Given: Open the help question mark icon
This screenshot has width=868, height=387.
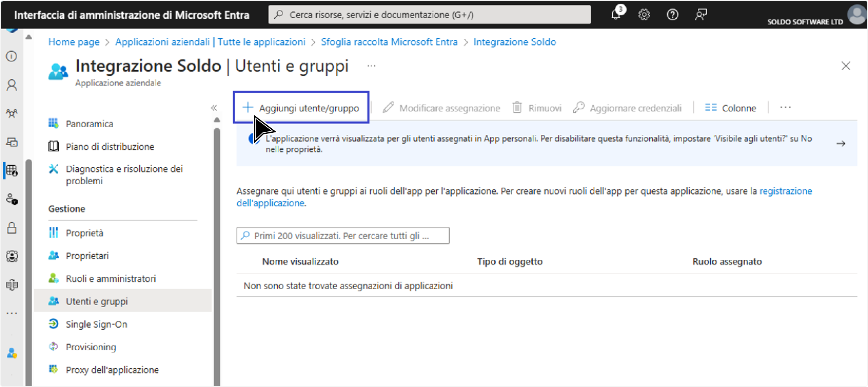Looking at the screenshot, I should click(672, 15).
